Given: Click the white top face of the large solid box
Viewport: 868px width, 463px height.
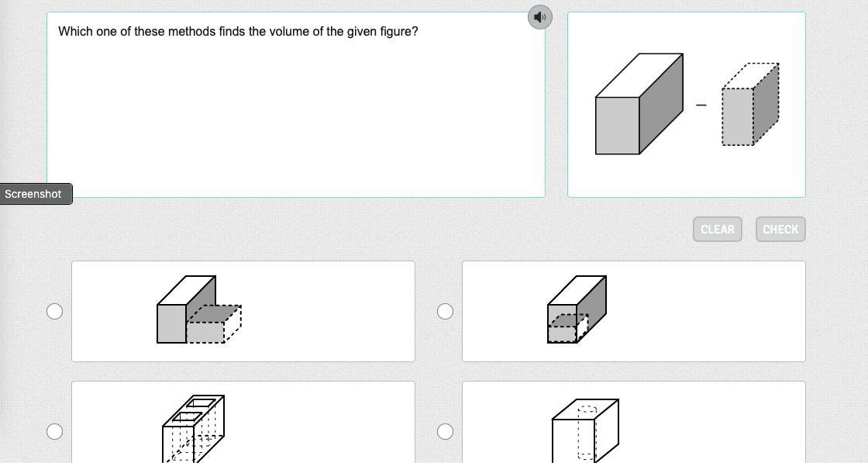Looking at the screenshot, I should pos(639,75).
